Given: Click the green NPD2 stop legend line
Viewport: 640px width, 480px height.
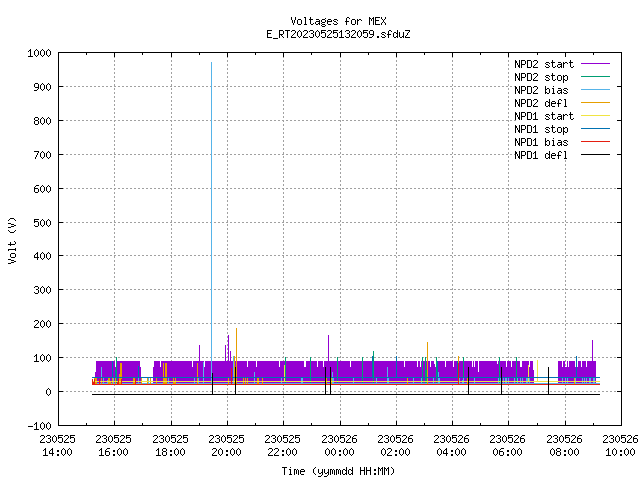Looking at the screenshot, I should (x=595, y=77).
